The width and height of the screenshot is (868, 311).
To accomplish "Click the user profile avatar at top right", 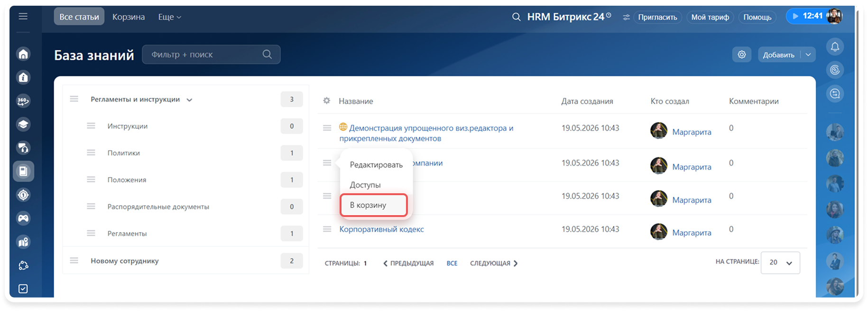I will 835,16.
